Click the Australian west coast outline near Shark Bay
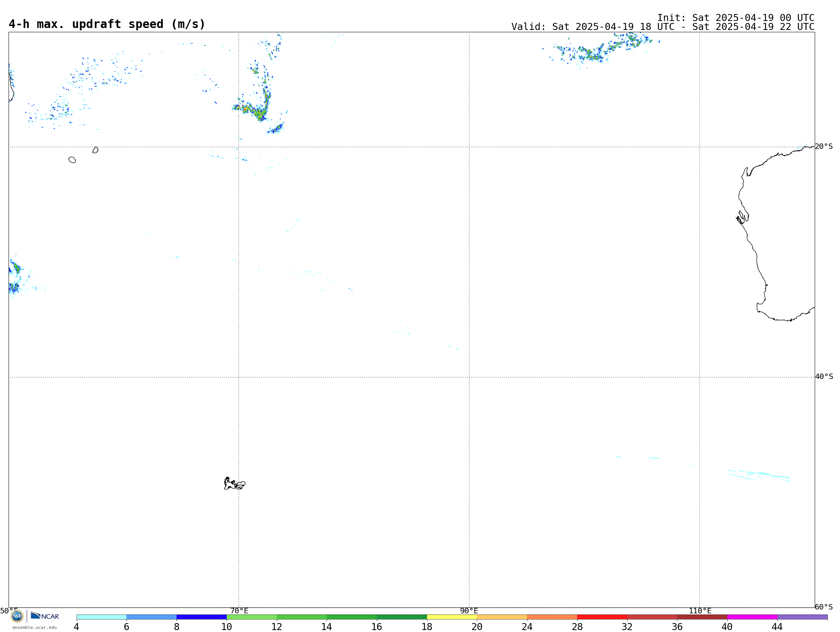This screenshot has height=632, width=840. coord(742,217)
